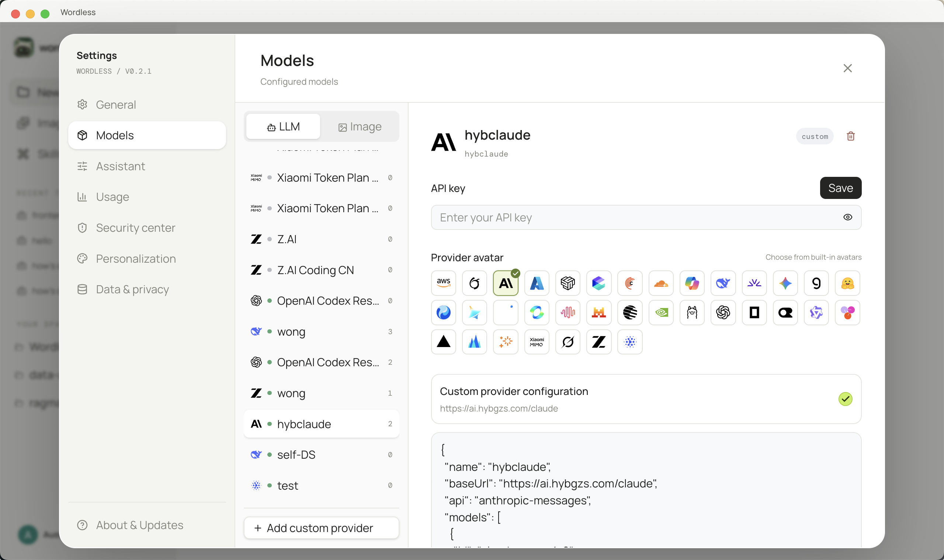Viewport: 944px width, 560px height.
Task: Select the blue Azure avatar
Action: [537, 283]
